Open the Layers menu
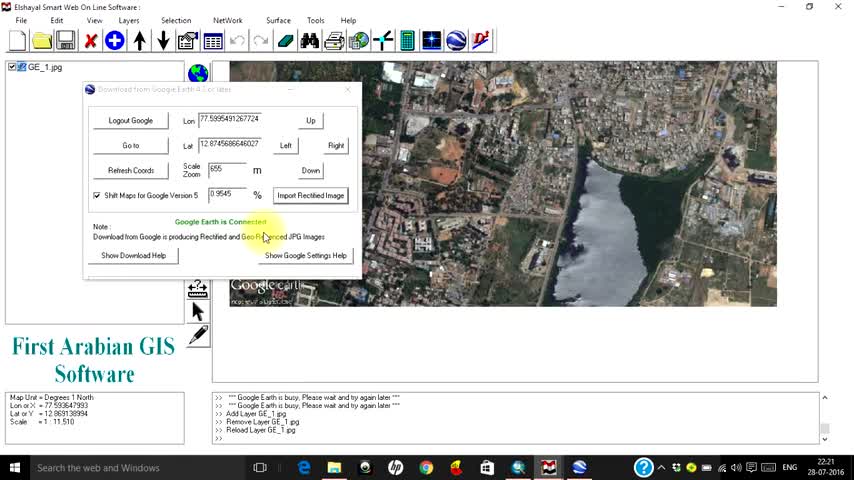 [x=129, y=20]
